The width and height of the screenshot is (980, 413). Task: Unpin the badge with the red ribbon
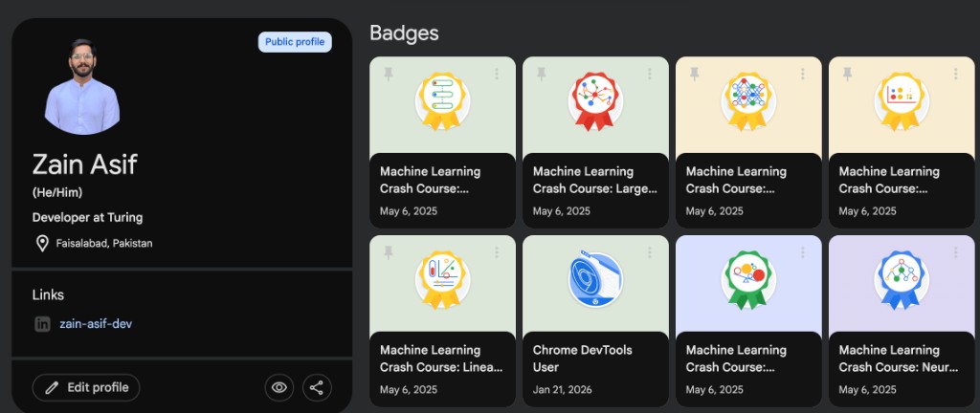[x=542, y=74]
